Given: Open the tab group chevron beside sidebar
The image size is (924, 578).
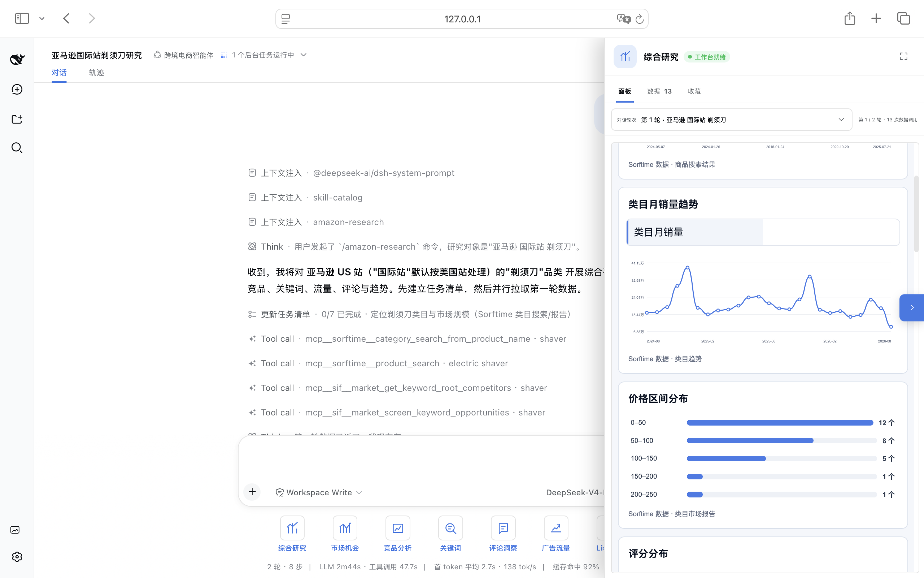Looking at the screenshot, I should [42, 18].
